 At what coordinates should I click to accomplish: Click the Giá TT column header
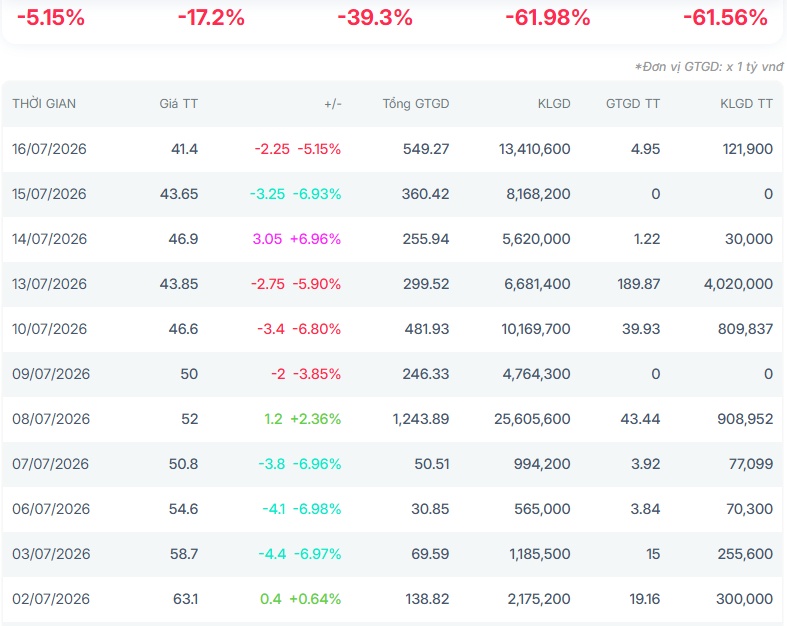click(x=179, y=104)
